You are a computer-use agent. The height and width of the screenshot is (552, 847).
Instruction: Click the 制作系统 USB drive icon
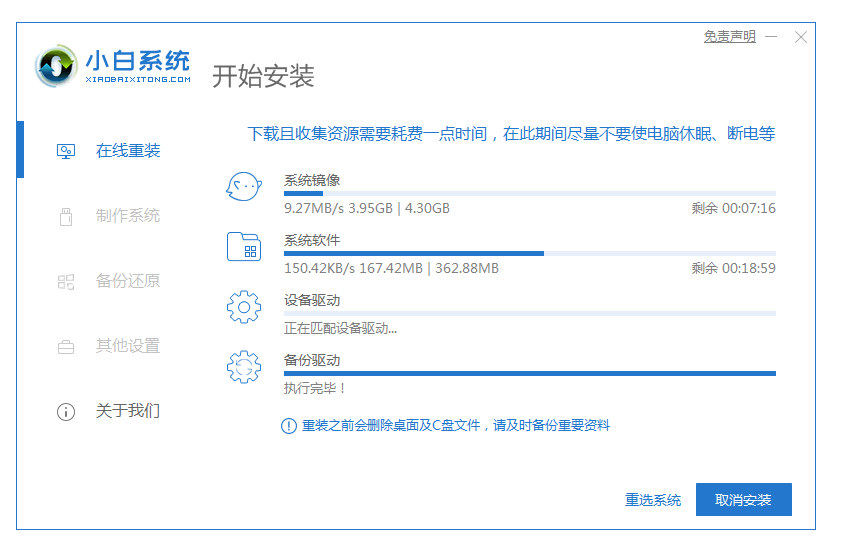(x=66, y=216)
